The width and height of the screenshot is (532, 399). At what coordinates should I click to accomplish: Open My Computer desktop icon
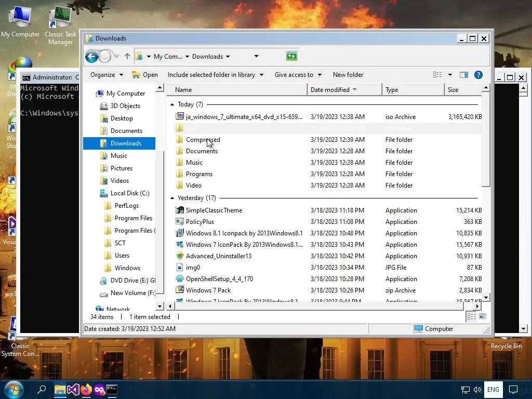pos(20,21)
